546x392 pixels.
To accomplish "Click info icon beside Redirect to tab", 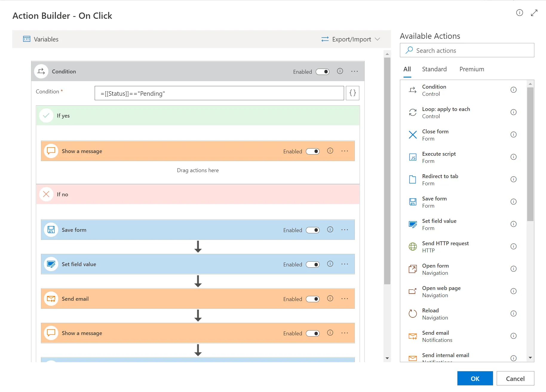I will click(513, 179).
